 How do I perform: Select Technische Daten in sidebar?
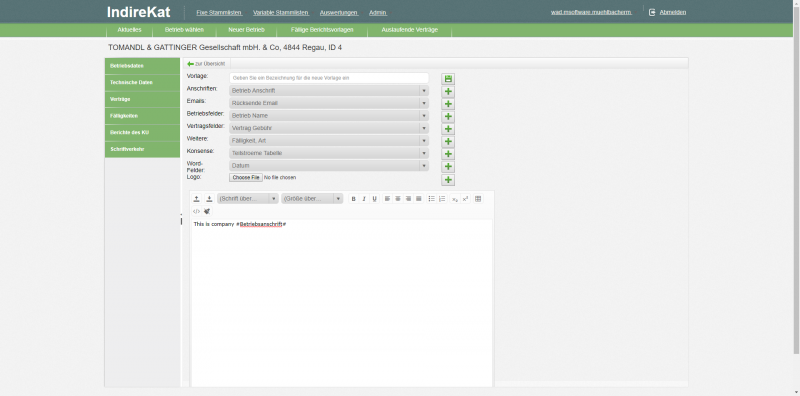pos(142,83)
